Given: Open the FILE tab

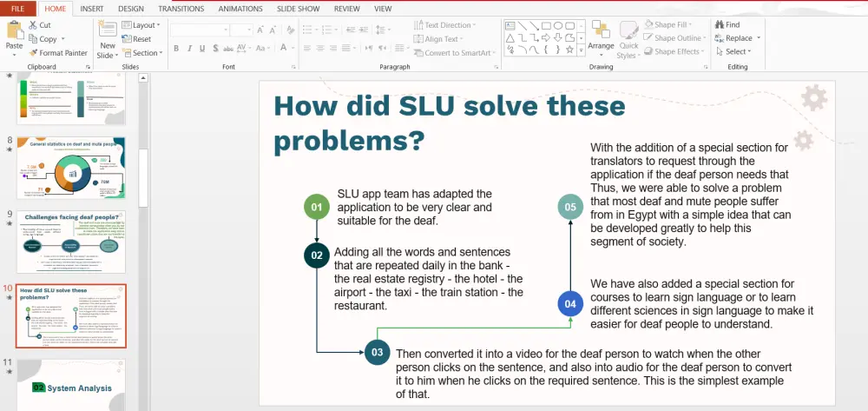Looking at the screenshot, I should [18, 9].
